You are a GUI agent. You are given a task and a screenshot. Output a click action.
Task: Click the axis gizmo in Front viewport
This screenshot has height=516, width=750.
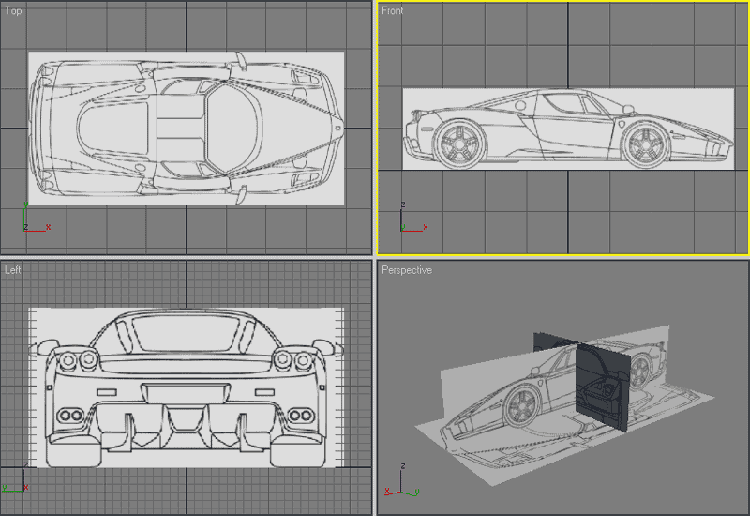tap(413, 219)
